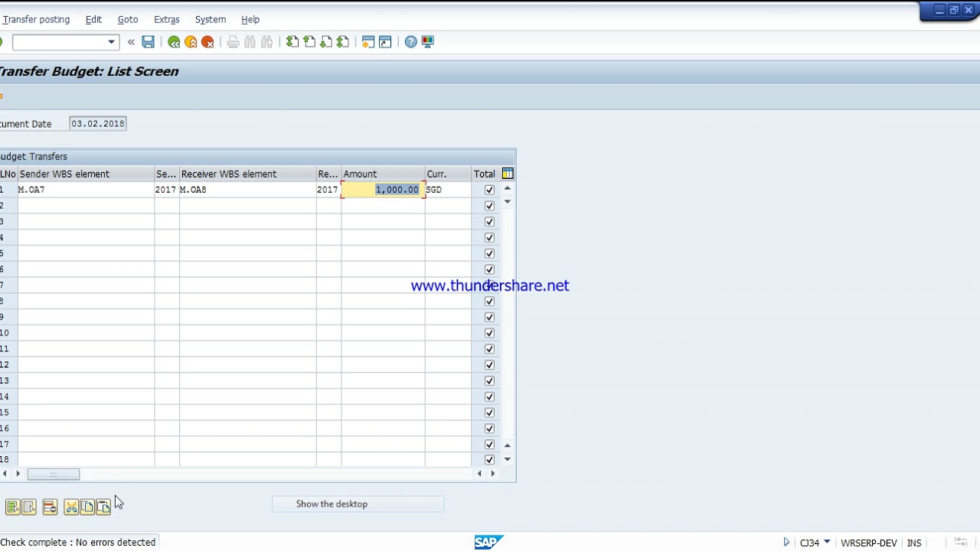Open the Transfer posting menu
The width and height of the screenshot is (980, 551).
click(x=36, y=19)
